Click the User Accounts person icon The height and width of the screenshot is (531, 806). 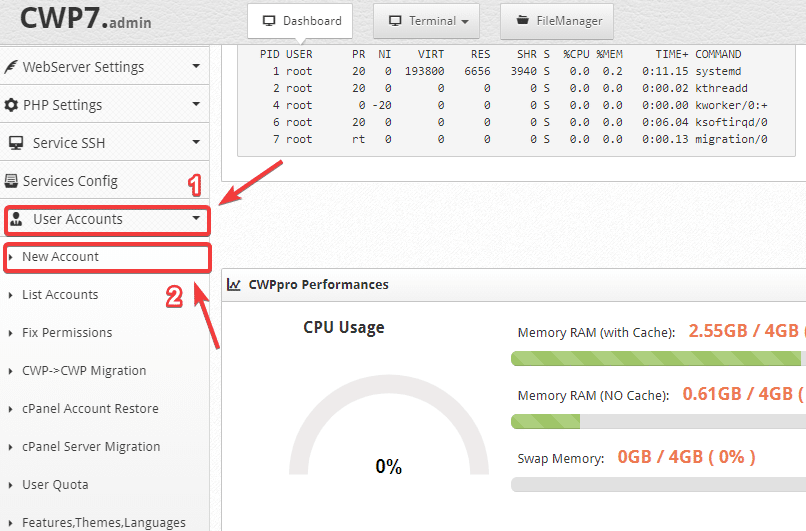click(16, 219)
